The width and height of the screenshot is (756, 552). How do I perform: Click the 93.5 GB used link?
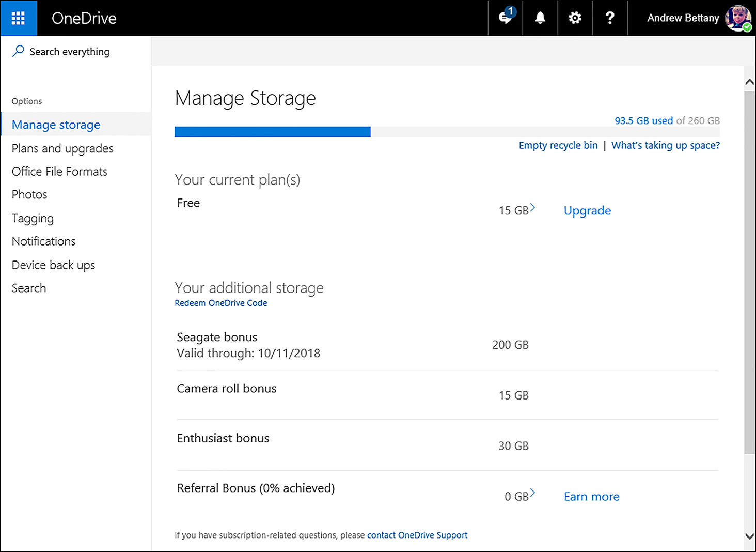(x=643, y=120)
